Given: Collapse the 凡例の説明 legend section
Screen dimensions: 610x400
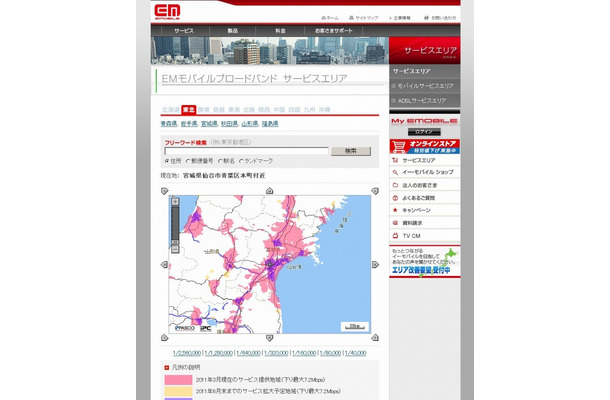Looking at the screenshot, I should click(167, 367).
